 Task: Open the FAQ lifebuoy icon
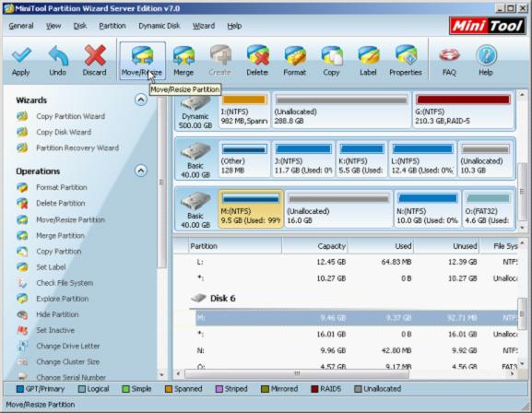449,55
